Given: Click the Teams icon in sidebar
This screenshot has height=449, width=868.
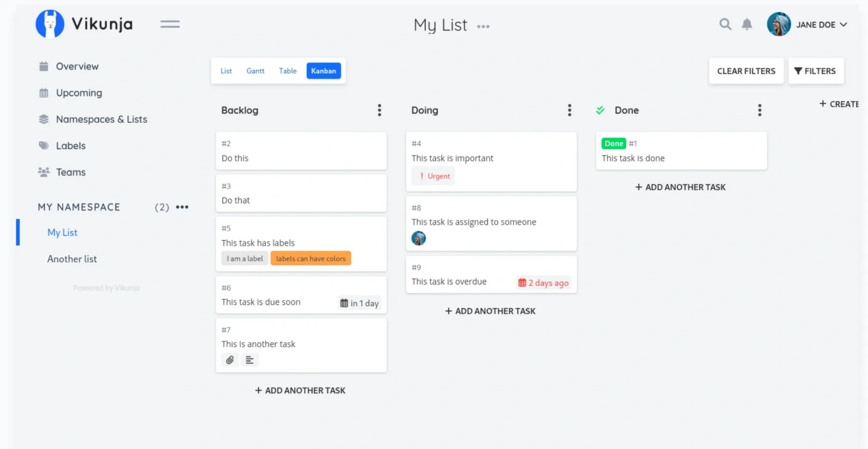Looking at the screenshot, I should (43, 172).
